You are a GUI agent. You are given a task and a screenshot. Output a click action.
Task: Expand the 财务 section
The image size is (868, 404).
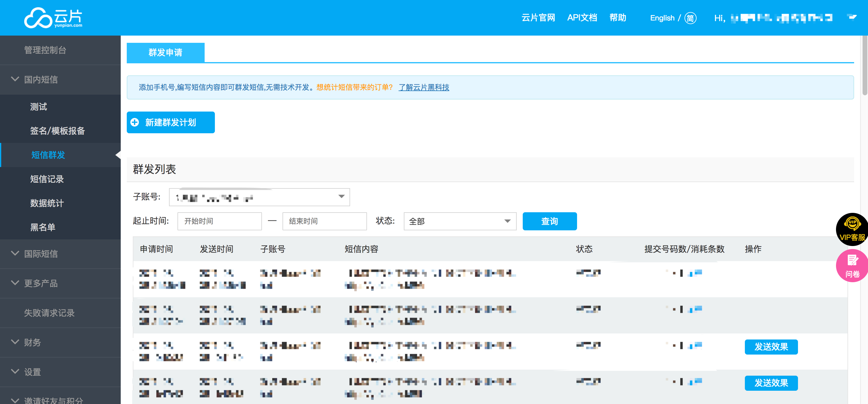coord(60,342)
